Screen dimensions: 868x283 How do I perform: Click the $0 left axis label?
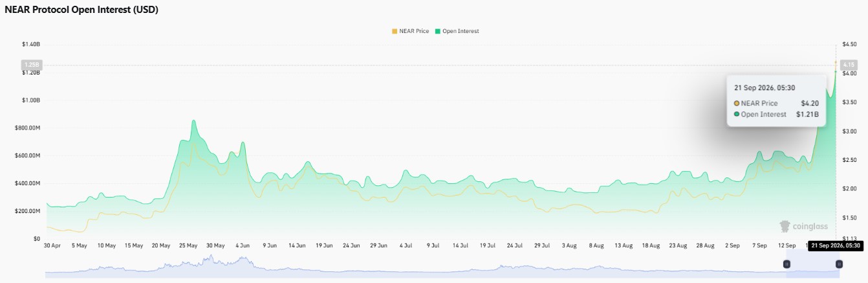tap(37, 239)
